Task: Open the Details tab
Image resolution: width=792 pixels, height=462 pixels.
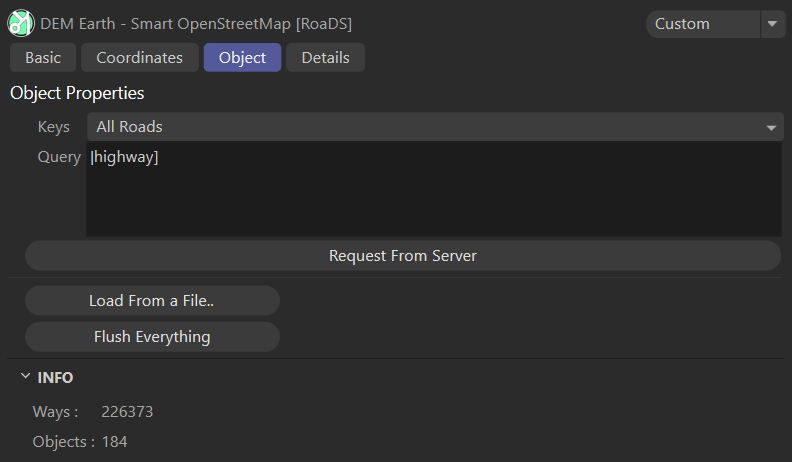Action: pyautogui.click(x=325, y=58)
